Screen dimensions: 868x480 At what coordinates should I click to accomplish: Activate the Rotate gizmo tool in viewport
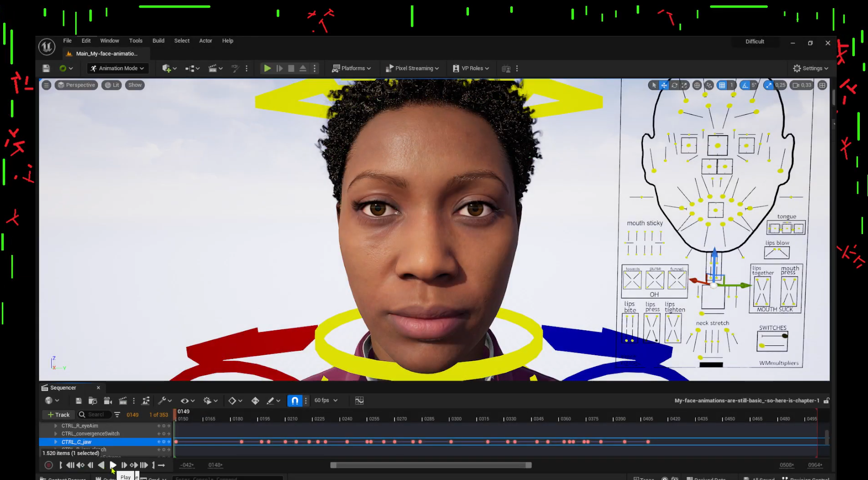[x=674, y=85]
